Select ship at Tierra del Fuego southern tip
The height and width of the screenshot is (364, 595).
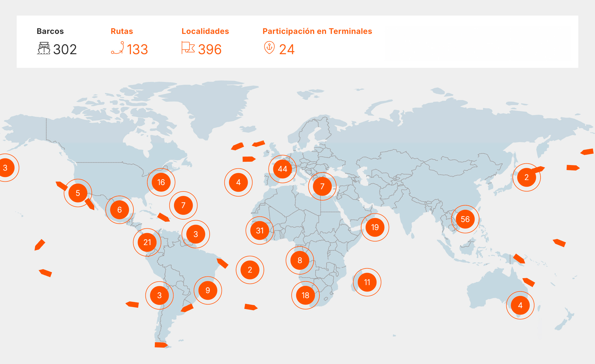point(161,345)
